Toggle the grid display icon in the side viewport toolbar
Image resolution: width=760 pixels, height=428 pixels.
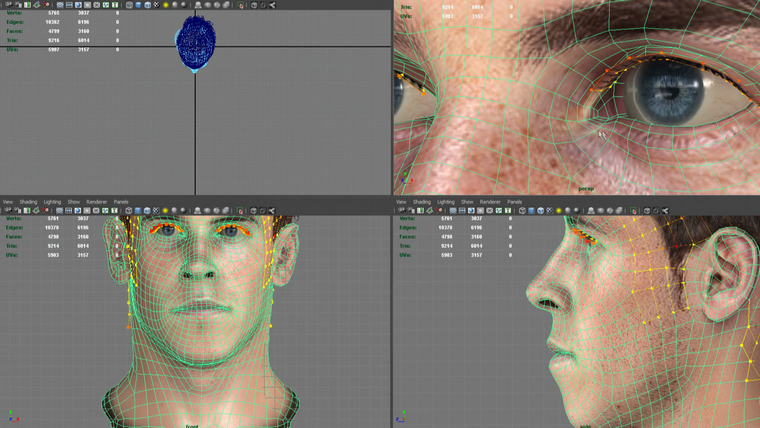tap(452, 211)
